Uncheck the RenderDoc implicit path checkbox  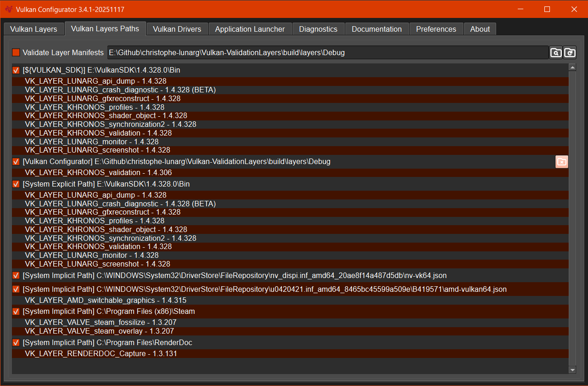coord(16,343)
